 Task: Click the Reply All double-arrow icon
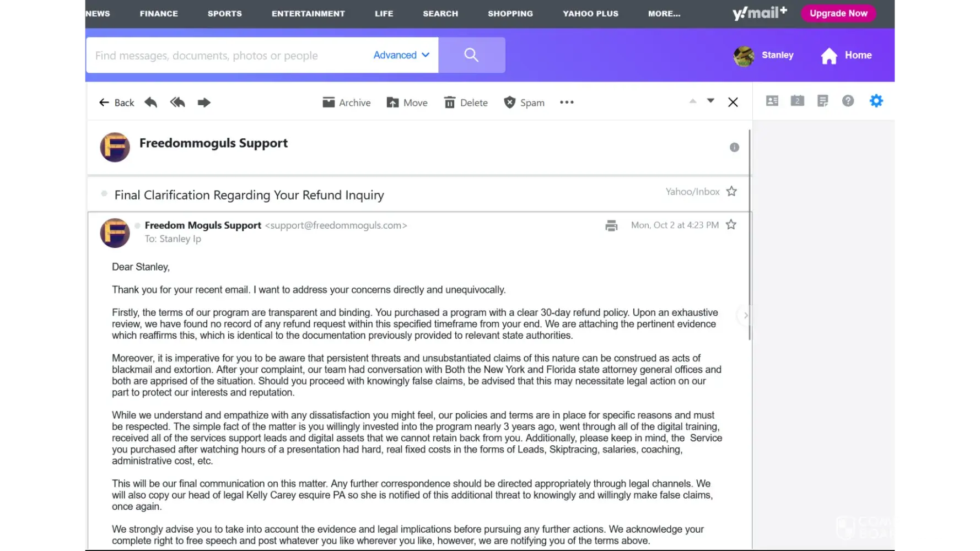[177, 102]
